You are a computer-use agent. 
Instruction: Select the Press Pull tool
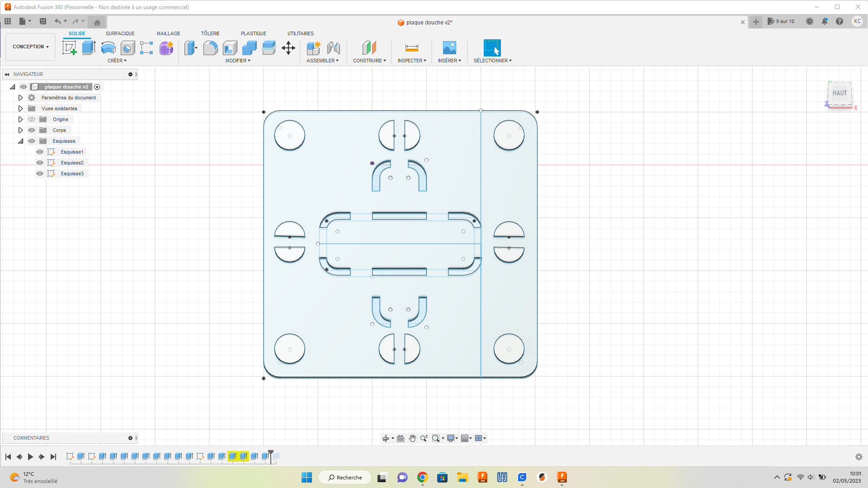191,47
